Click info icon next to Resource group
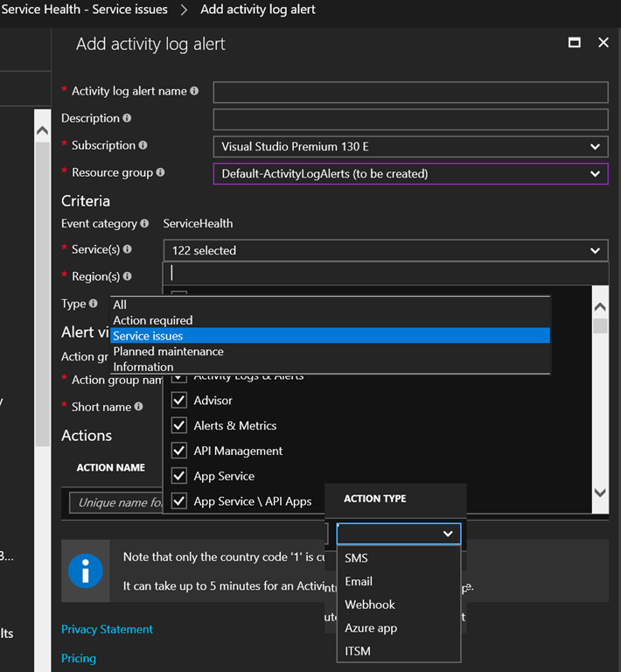The width and height of the screenshot is (621, 672). (160, 173)
